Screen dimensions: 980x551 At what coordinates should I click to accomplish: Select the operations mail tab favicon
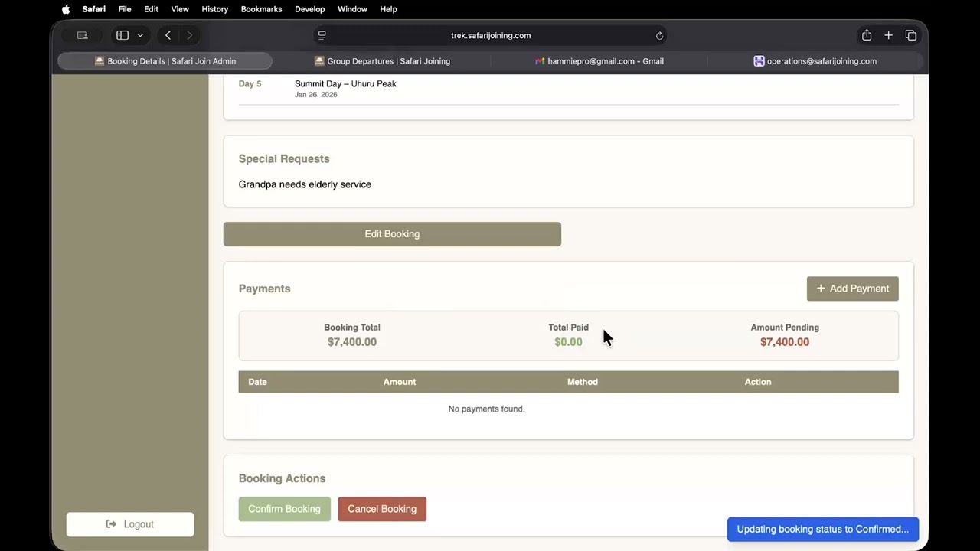coord(759,61)
